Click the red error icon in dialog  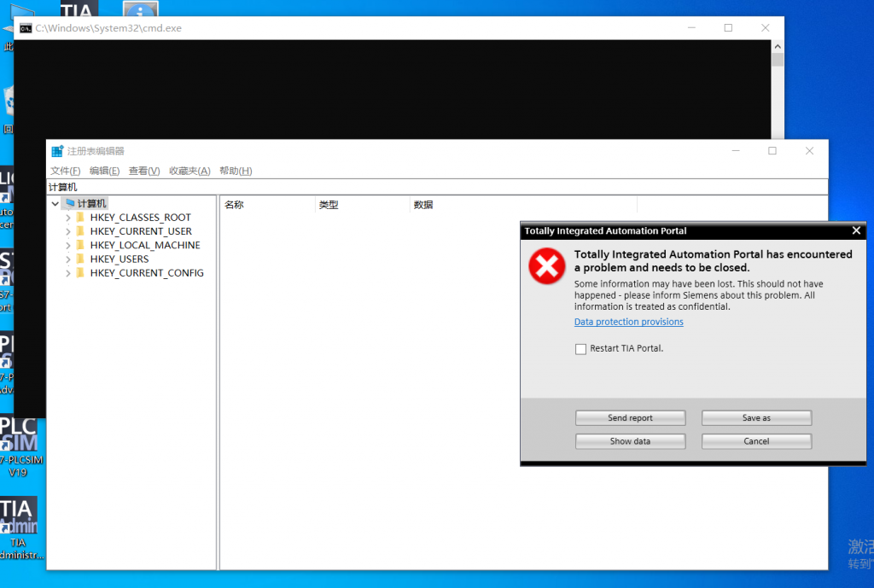pos(547,266)
